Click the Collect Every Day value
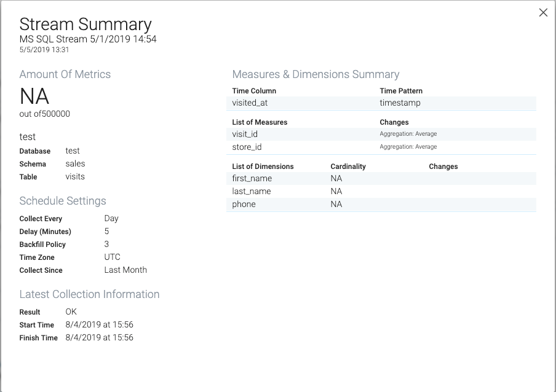 [111, 219]
